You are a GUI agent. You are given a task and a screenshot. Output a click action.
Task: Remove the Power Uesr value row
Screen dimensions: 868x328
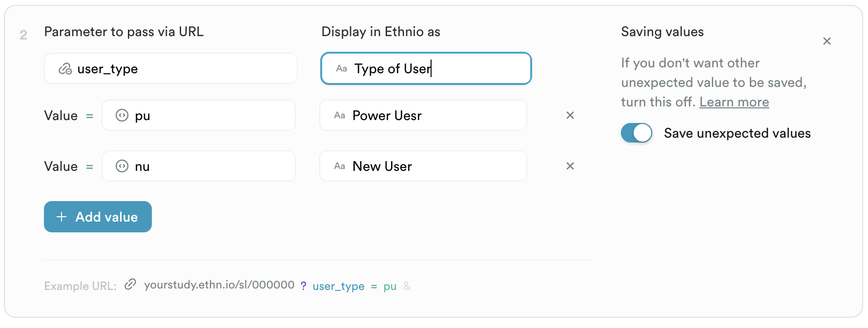(x=570, y=116)
